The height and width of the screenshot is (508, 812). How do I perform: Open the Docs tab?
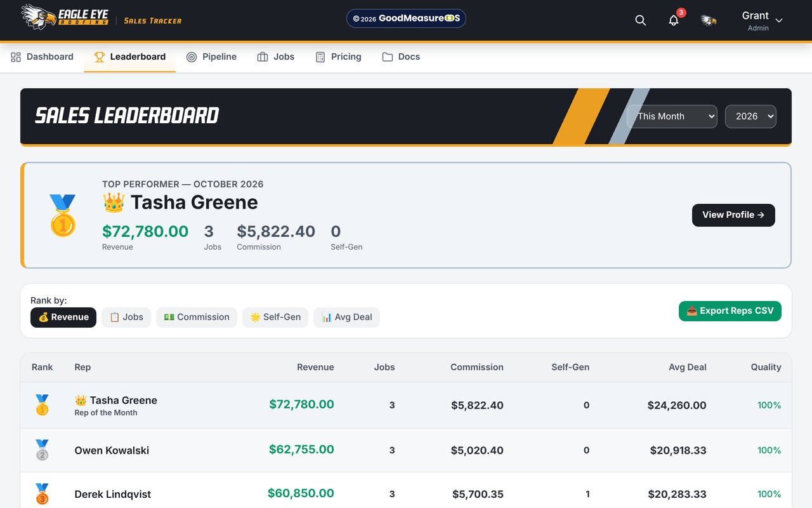click(401, 57)
